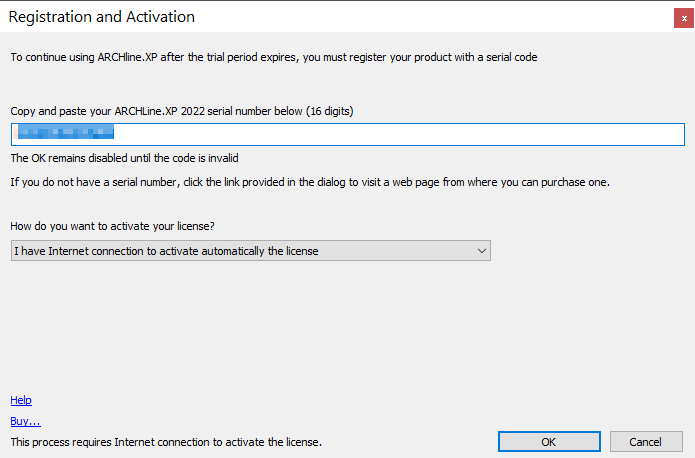Click 'How do you want to activate' label
The height and width of the screenshot is (458, 695).
pyautogui.click(x=112, y=226)
